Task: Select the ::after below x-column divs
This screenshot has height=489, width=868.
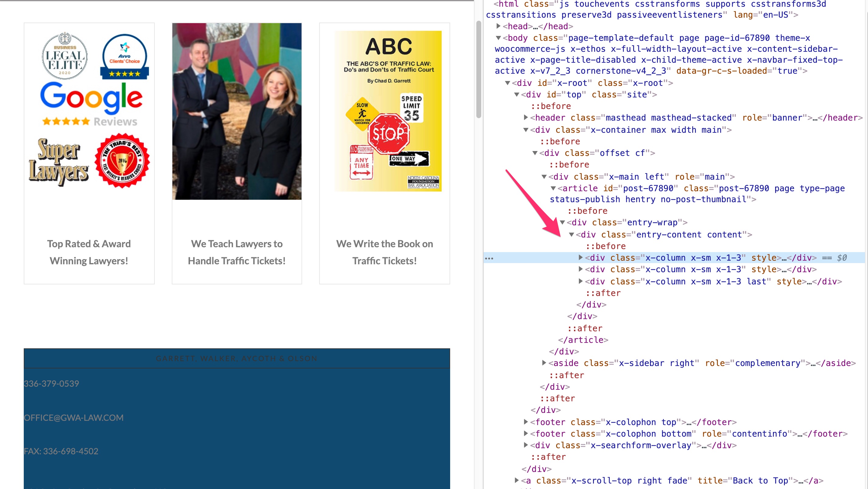Action: tap(603, 293)
